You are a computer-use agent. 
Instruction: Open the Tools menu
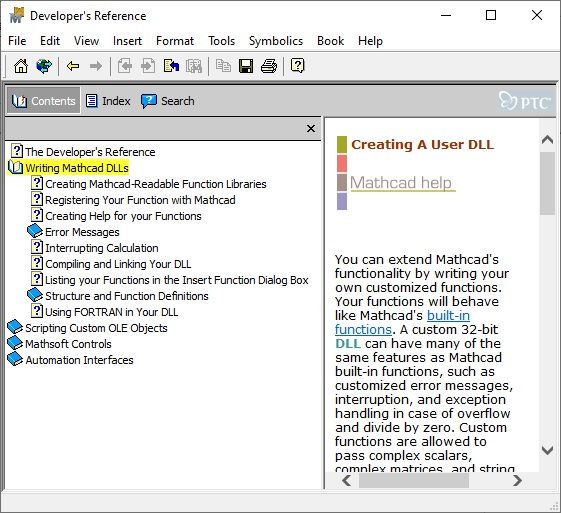221,41
